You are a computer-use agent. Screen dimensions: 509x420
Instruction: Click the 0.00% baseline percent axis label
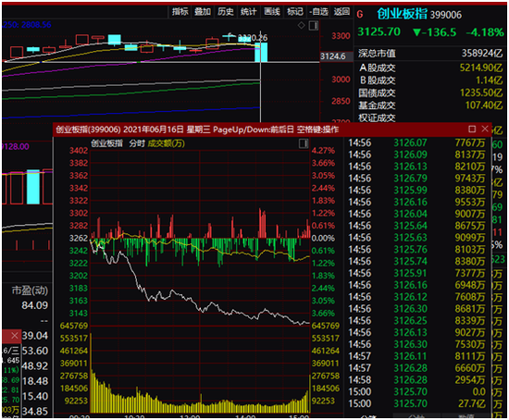pos(323,239)
